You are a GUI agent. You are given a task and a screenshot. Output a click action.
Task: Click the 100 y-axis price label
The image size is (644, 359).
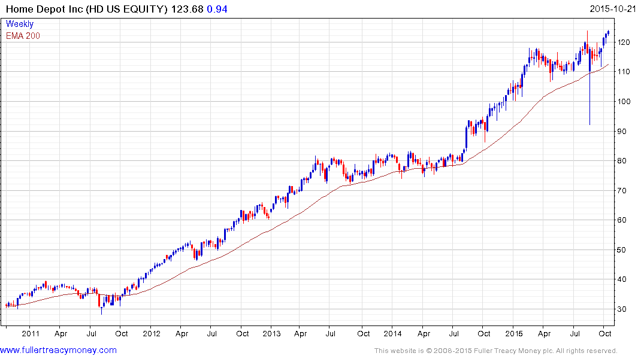[x=624, y=102]
